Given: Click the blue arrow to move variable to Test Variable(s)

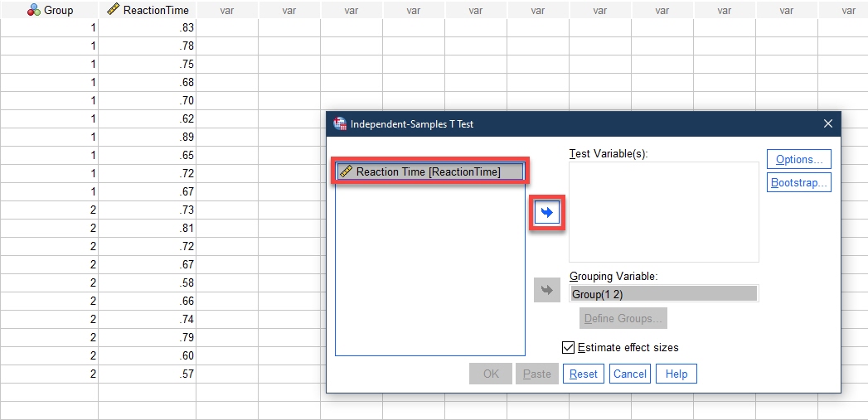Looking at the screenshot, I should click(547, 213).
